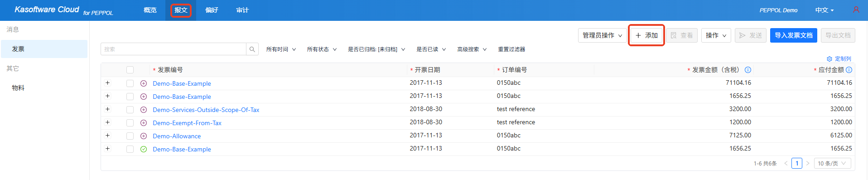
Task: Click status icon of Demo-Services-Outside-Scope-Of-Tax row
Action: point(144,110)
